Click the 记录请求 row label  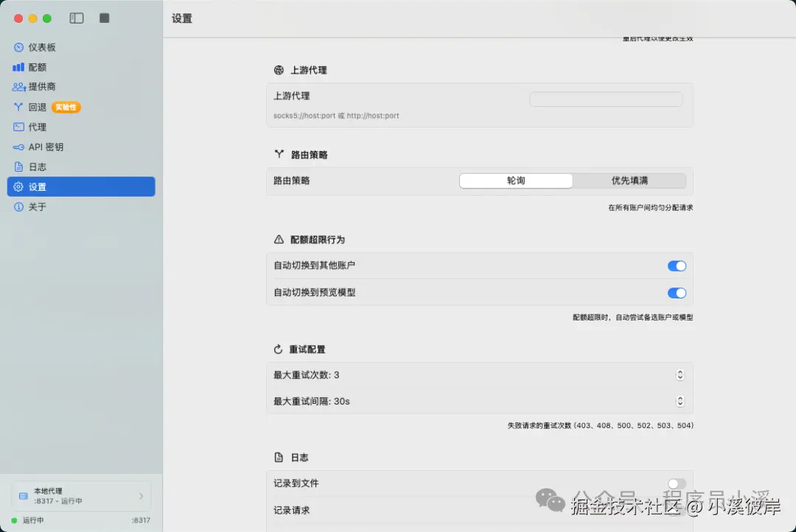click(291, 510)
